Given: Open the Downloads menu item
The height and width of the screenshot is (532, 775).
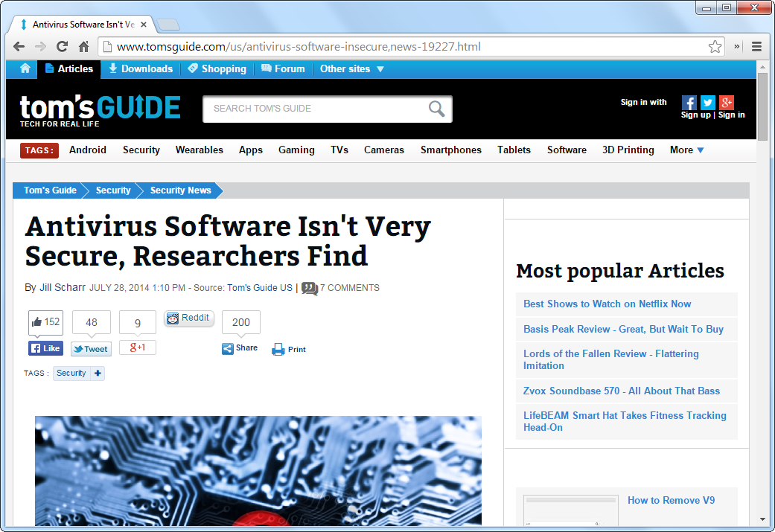Looking at the screenshot, I should tap(140, 68).
